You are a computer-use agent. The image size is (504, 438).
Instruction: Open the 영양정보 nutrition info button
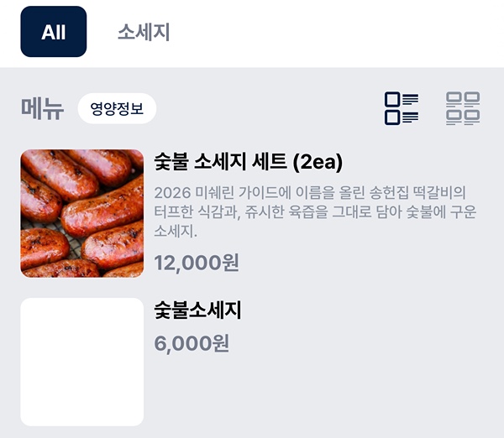(117, 108)
